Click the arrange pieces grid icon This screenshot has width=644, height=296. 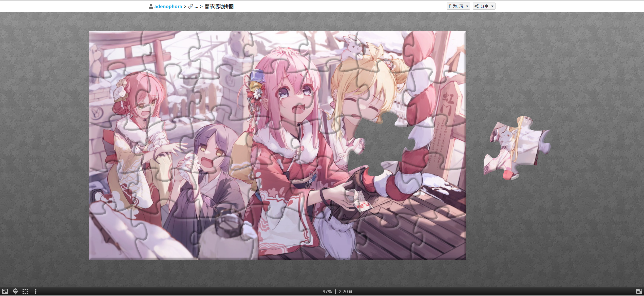coord(25,291)
